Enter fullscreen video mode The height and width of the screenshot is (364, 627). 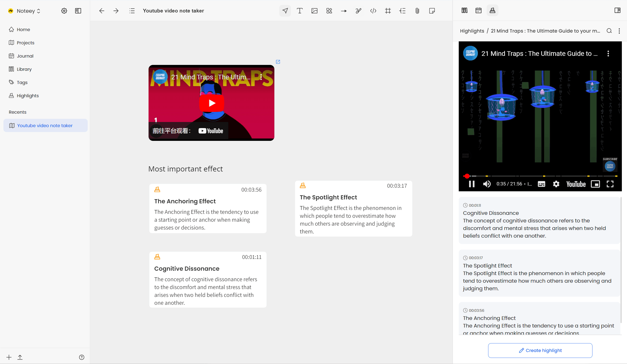[x=610, y=184]
